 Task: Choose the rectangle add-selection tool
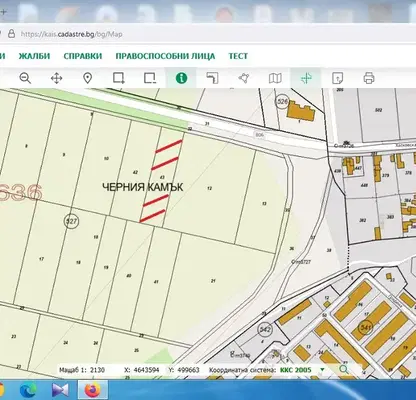[x=119, y=78]
